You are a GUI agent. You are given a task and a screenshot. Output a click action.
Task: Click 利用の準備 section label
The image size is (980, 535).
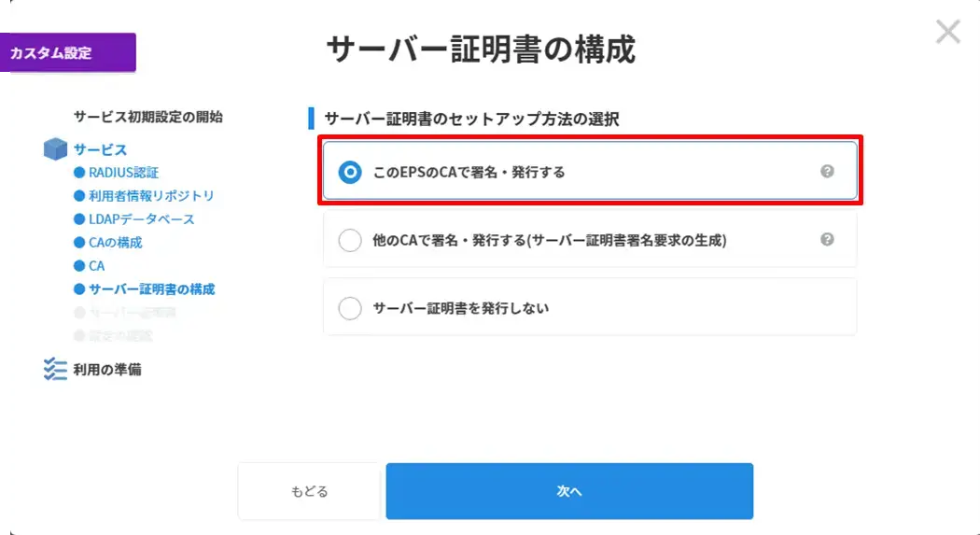pyautogui.click(x=107, y=370)
